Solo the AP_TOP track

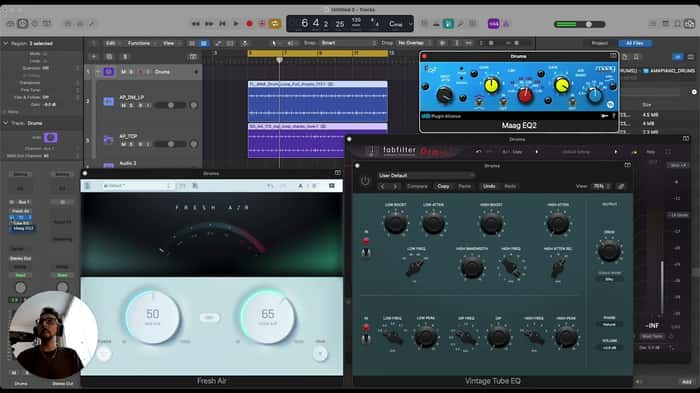(x=131, y=144)
